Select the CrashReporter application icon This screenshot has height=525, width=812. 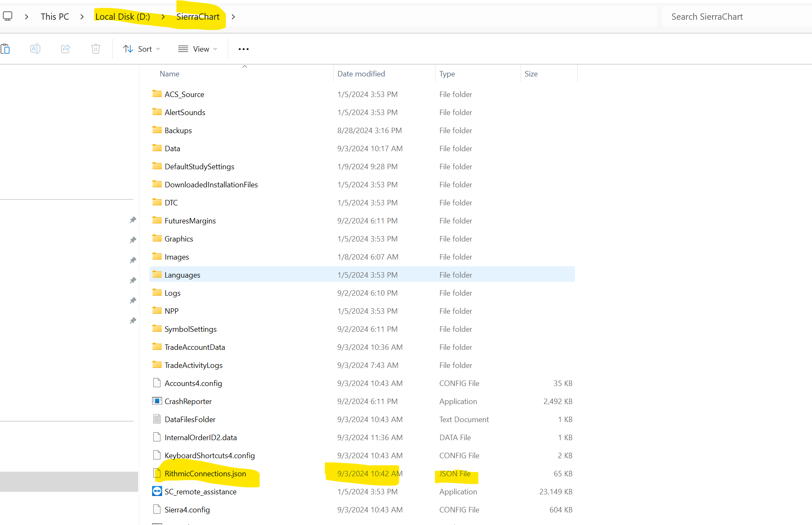157,401
